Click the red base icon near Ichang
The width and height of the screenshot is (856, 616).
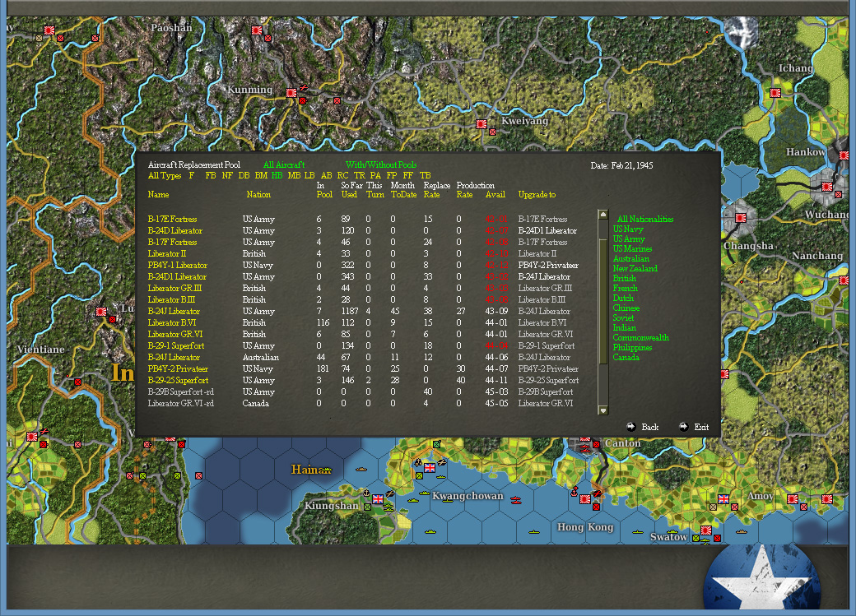[x=775, y=93]
